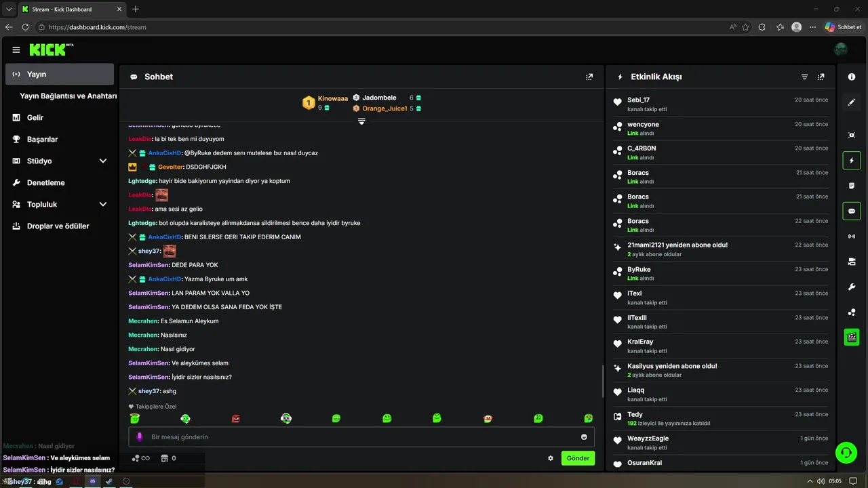Insert the red angry emote

click(x=236, y=418)
